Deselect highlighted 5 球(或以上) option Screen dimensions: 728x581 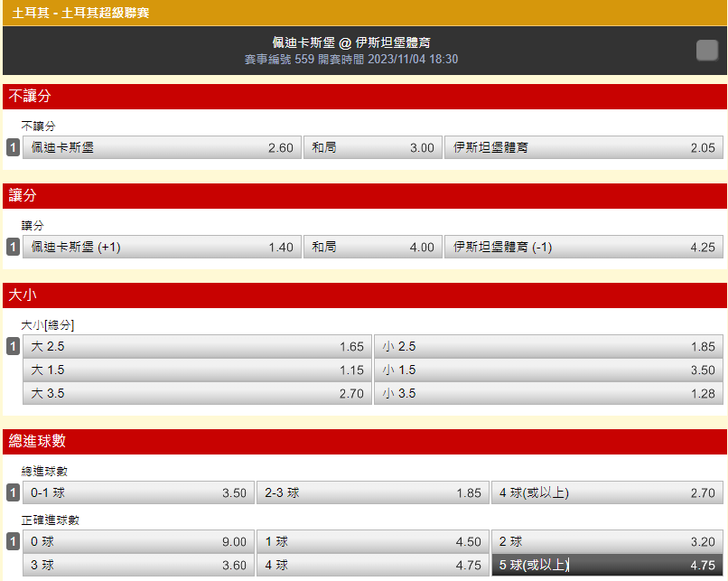tap(607, 566)
